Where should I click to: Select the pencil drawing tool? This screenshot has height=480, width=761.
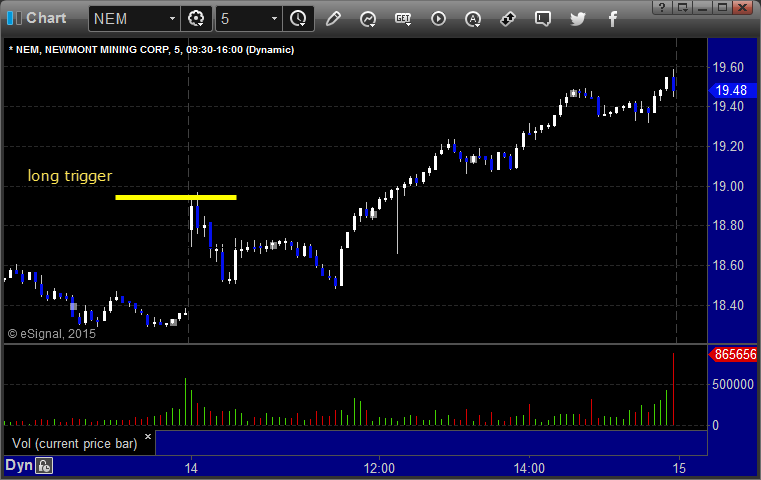333,19
